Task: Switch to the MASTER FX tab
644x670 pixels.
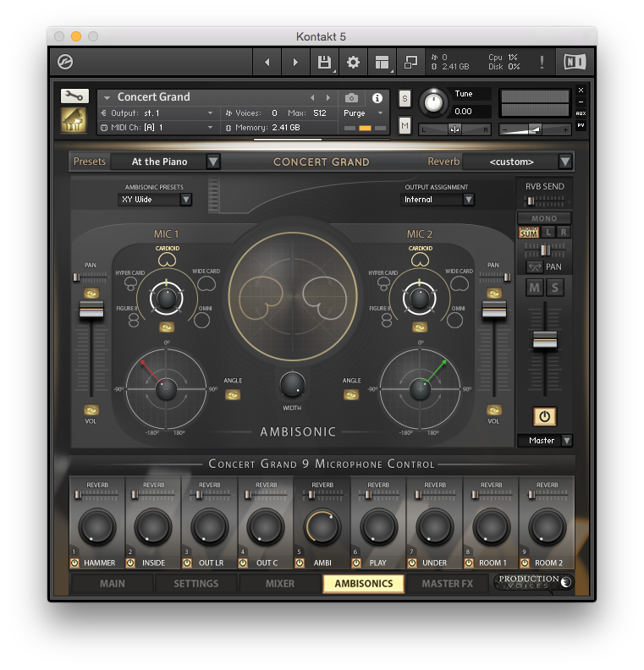Action: point(448,584)
